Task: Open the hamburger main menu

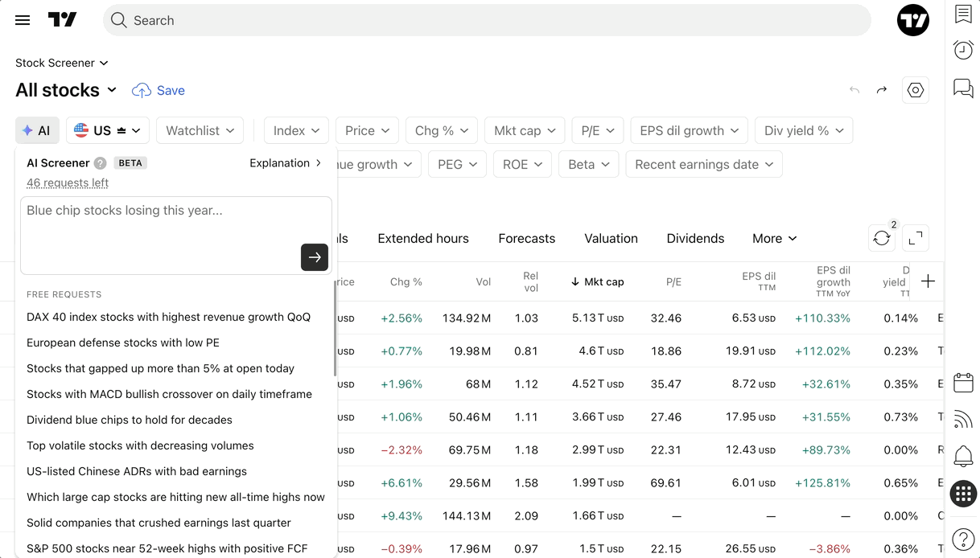Action: pyautogui.click(x=23, y=20)
